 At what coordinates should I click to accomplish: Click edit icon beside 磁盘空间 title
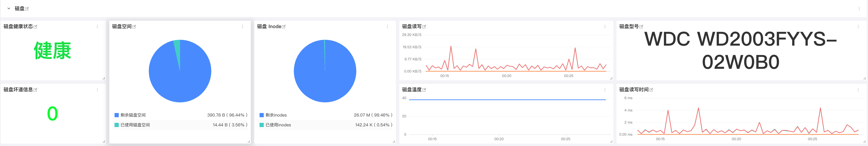pos(134,26)
